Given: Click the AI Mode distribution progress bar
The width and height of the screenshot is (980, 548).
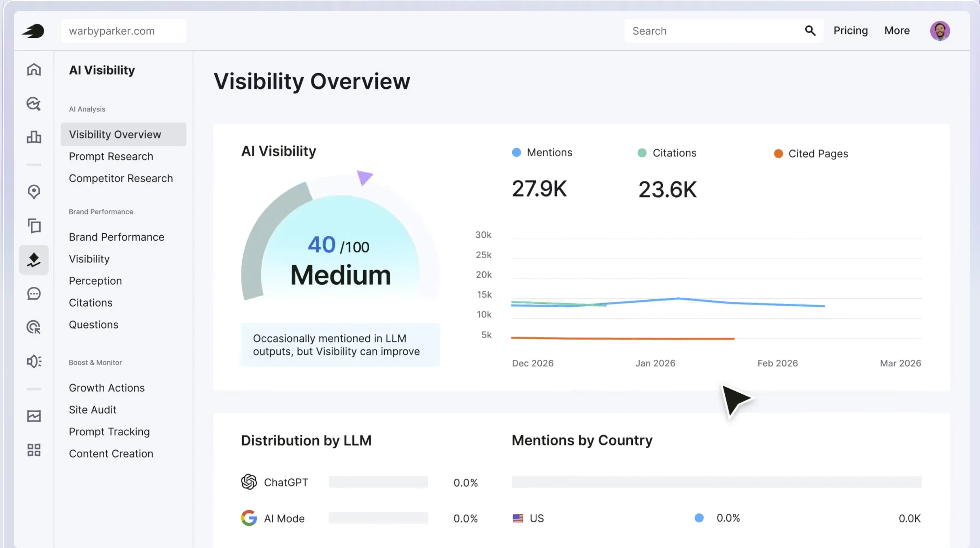Looking at the screenshot, I should (x=378, y=518).
